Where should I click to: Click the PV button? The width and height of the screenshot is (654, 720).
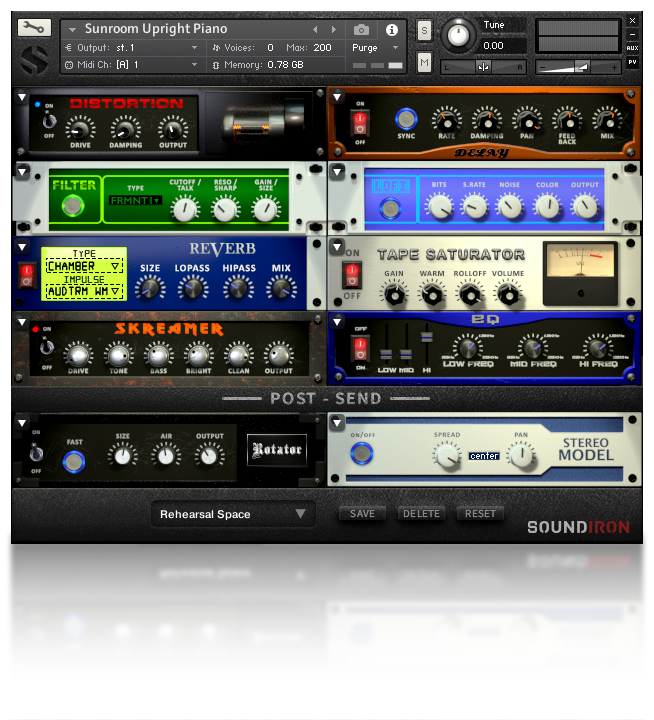click(632, 62)
